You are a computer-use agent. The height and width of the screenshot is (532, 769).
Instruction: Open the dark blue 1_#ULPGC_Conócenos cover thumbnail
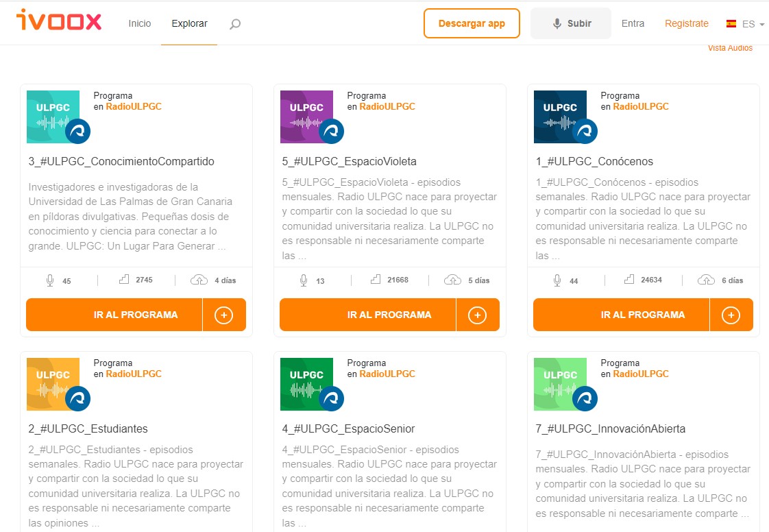pyautogui.click(x=561, y=117)
